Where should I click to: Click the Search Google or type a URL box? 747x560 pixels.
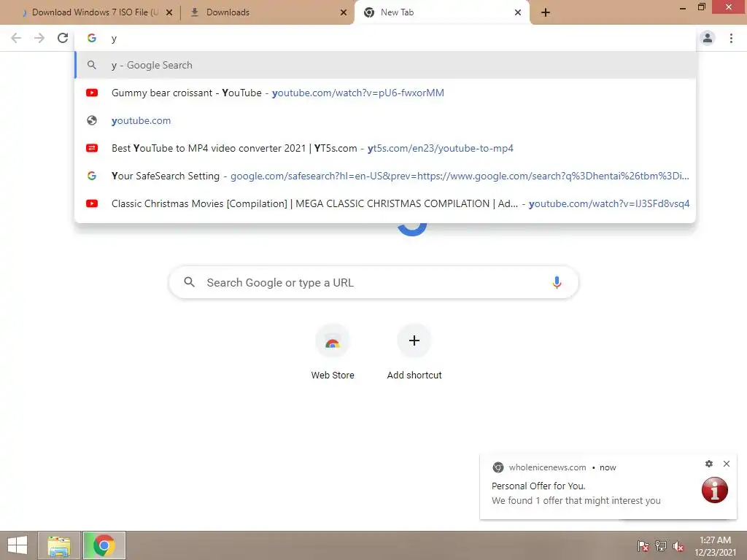coord(373,282)
